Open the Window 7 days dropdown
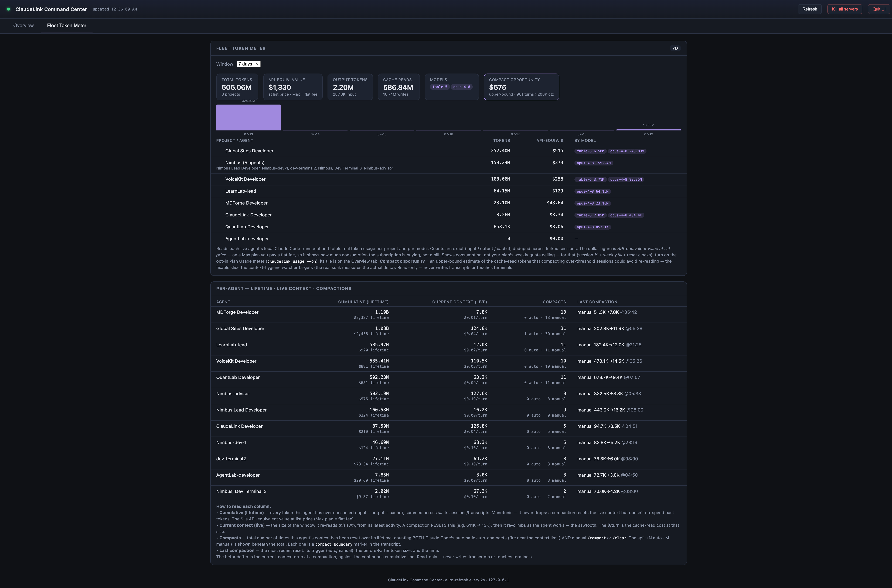 (x=248, y=64)
